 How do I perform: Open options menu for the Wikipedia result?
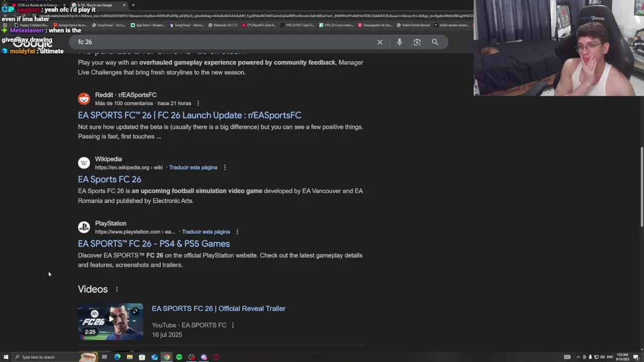224,167
